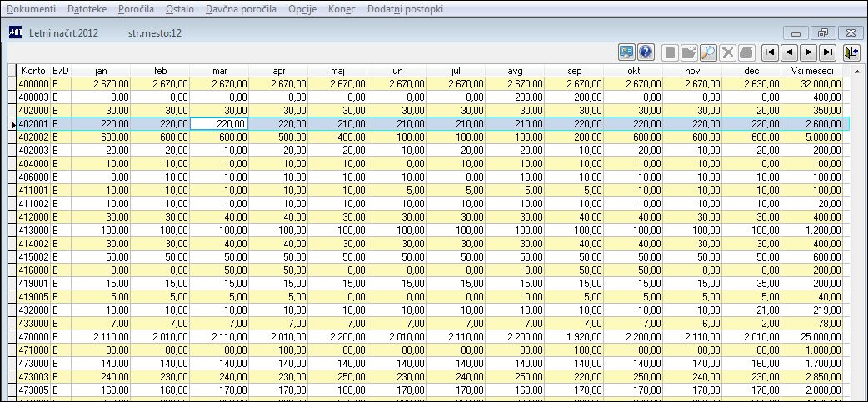Open the Datoteke menu

pyautogui.click(x=87, y=9)
